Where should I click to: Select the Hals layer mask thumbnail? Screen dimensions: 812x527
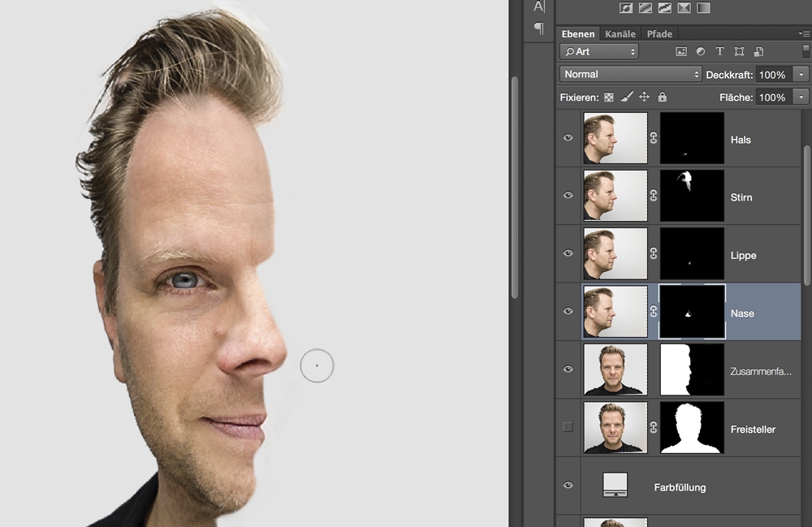point(693,138)
